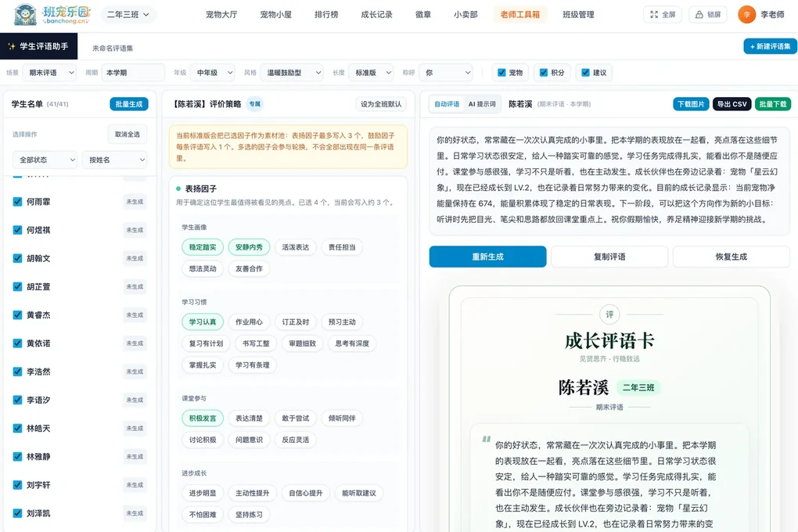Open the orange 李老师 avatar
Image resolution: width=798 pixels, height=532 pixels.
coord(746,15)
